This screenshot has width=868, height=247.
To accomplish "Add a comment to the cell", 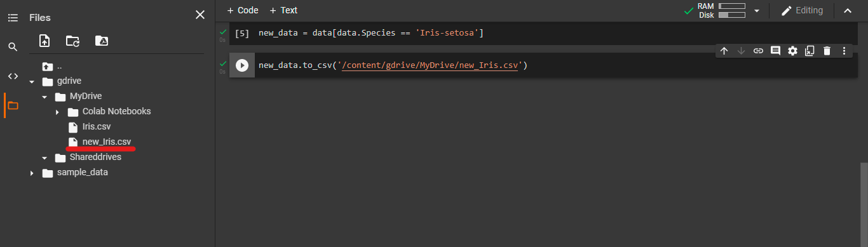I will (775, 51).
